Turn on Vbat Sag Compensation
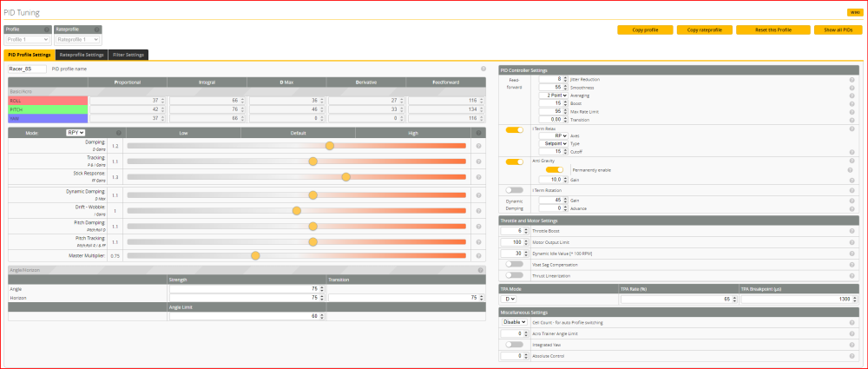This screenshot has height=369, width=868. (515, 264)
